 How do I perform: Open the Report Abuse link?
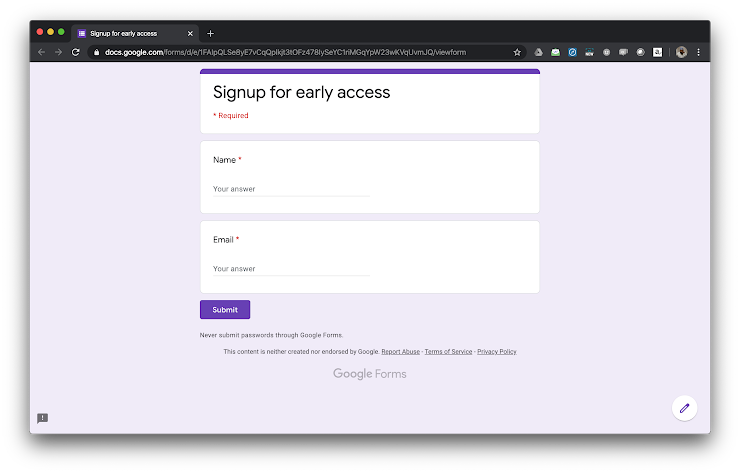coord(400,352)
